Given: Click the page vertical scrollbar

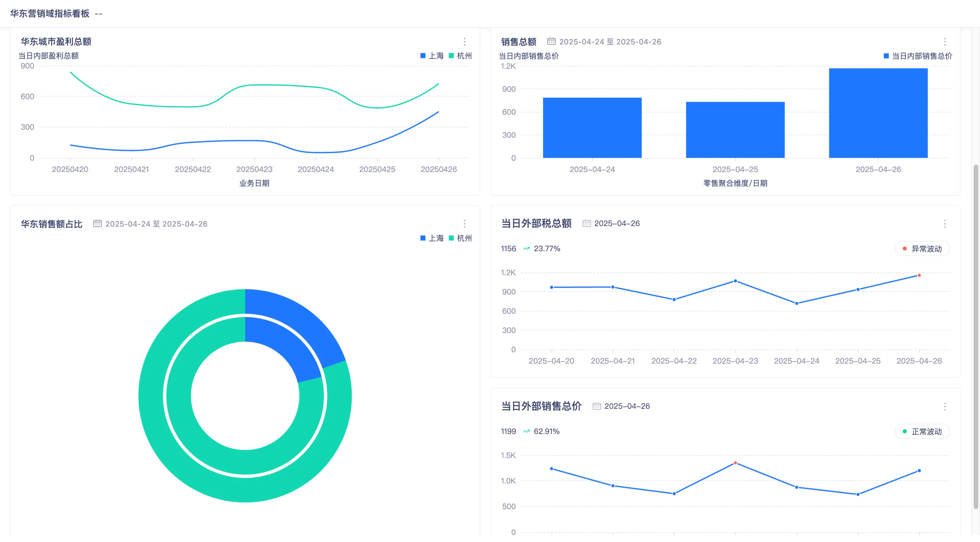Looking at the screenshot, I should pyautogui.click(x=975, y=337).
